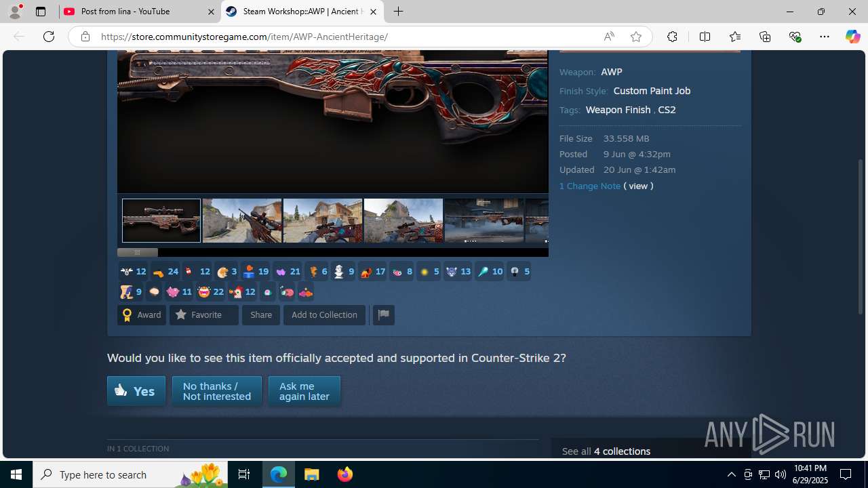This screenshot has height=488, width=868.
Task: Select the first AWP skin thumbnail
Action: tap(161, 220)
